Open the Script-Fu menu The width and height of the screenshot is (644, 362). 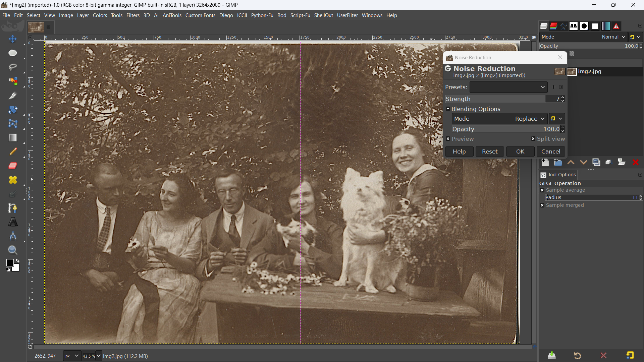300,15
